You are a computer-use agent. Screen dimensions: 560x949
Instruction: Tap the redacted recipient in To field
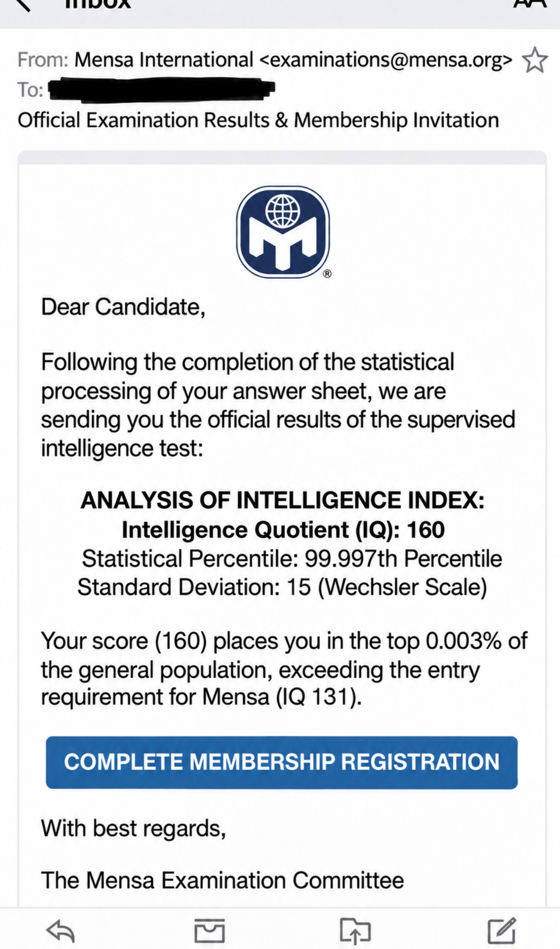[162, 90]
